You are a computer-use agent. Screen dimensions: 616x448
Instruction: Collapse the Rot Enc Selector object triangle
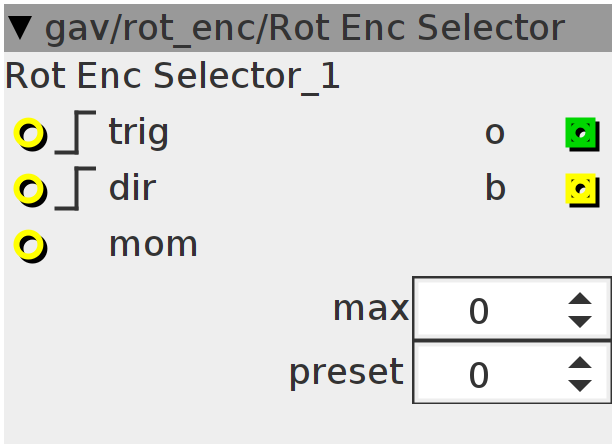(20, 28)
